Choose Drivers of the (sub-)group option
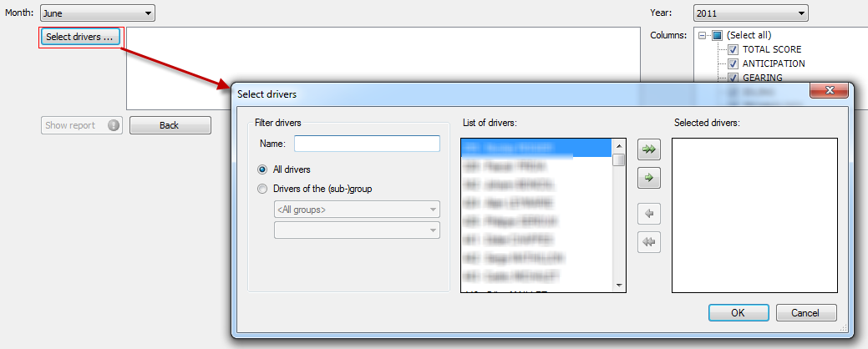The width and height of the screenshot is (868, 349). coord(263,189)
